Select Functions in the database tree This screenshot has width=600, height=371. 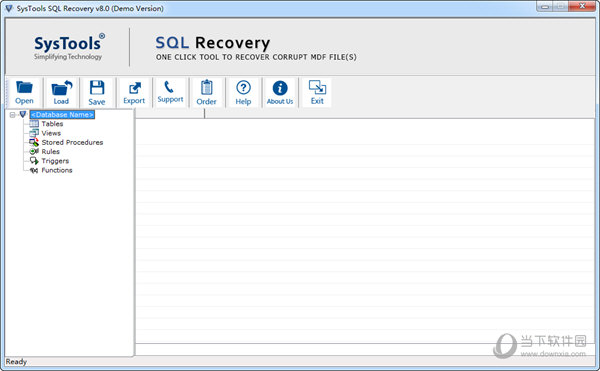pos(57,170)
